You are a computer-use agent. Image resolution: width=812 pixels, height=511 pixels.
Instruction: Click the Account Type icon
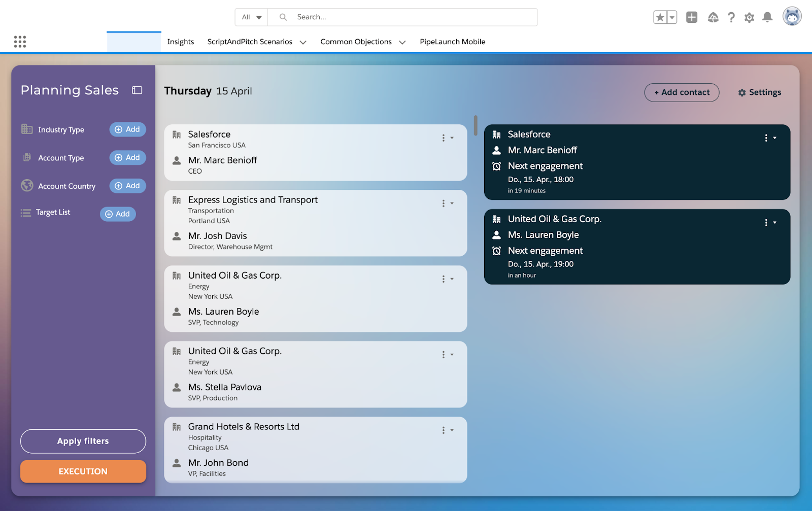27,157
